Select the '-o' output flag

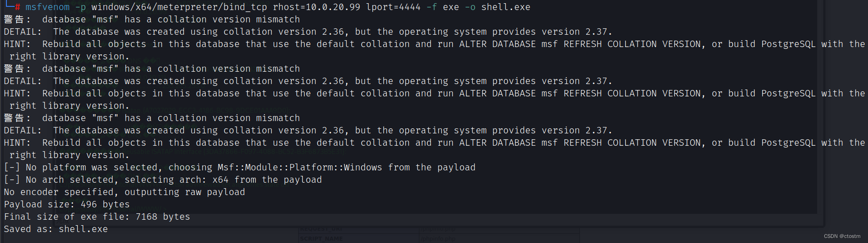click(x=470, y=7)
